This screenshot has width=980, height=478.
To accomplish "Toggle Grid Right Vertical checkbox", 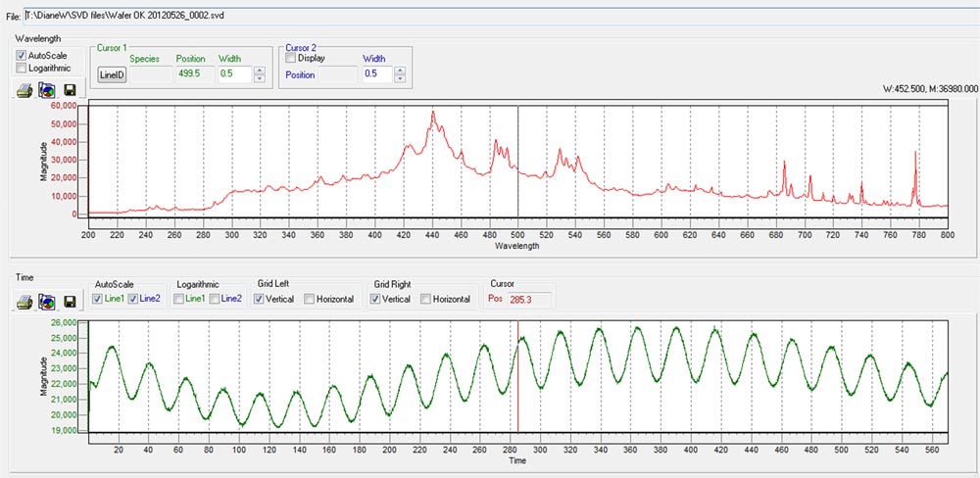I will coord(375,299).
